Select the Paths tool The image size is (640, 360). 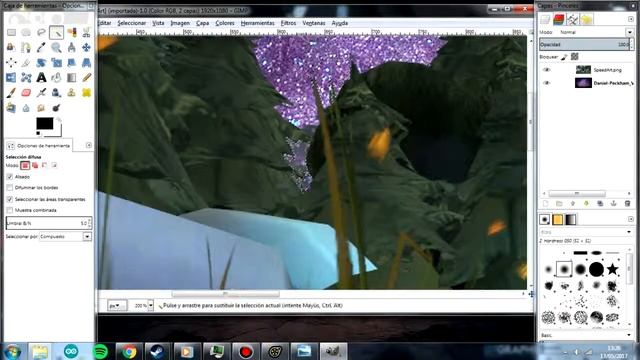pyautogui.click(x=26, y=47)
